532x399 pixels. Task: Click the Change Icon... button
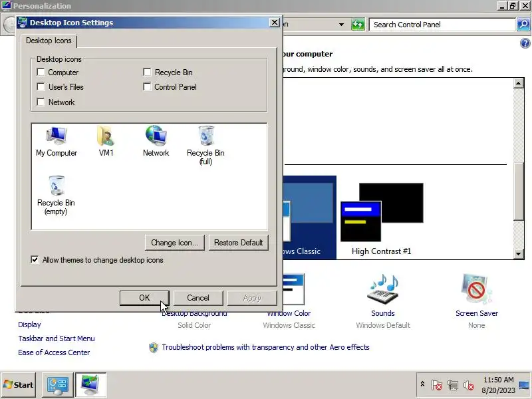pyautogui.click(x=174, y=243)
